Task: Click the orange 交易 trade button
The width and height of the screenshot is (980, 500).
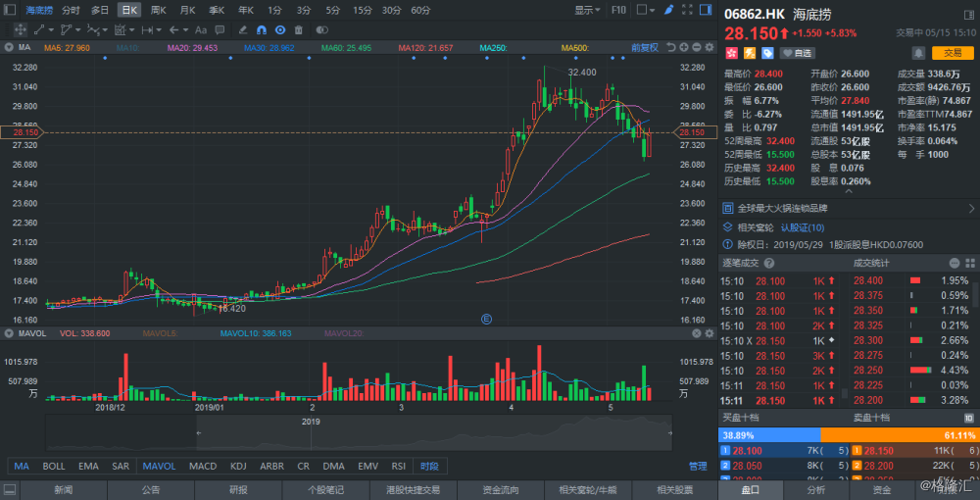Action: pos(953,53)
